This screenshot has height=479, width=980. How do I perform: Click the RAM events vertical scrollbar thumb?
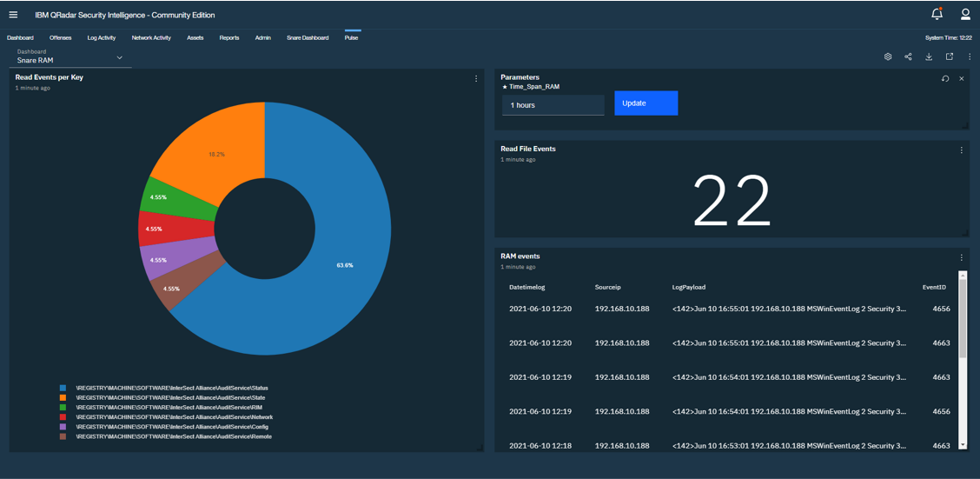click(963, 317)
